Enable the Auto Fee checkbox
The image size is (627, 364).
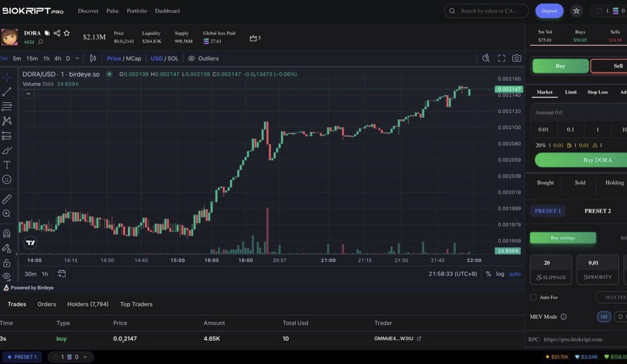pyautogui.click(x=533, y=297)
